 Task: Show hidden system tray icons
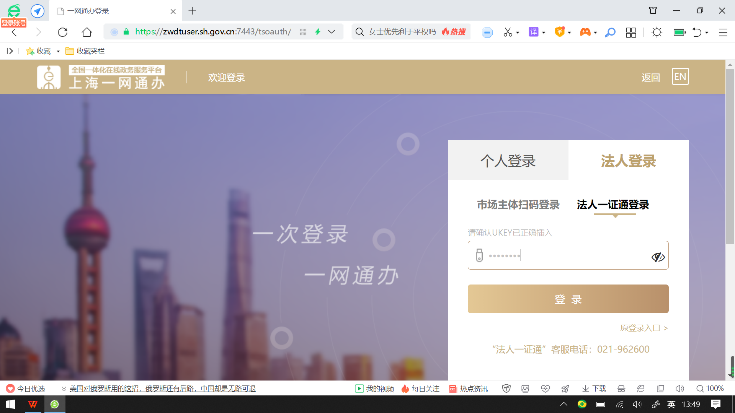coord(563,404)
